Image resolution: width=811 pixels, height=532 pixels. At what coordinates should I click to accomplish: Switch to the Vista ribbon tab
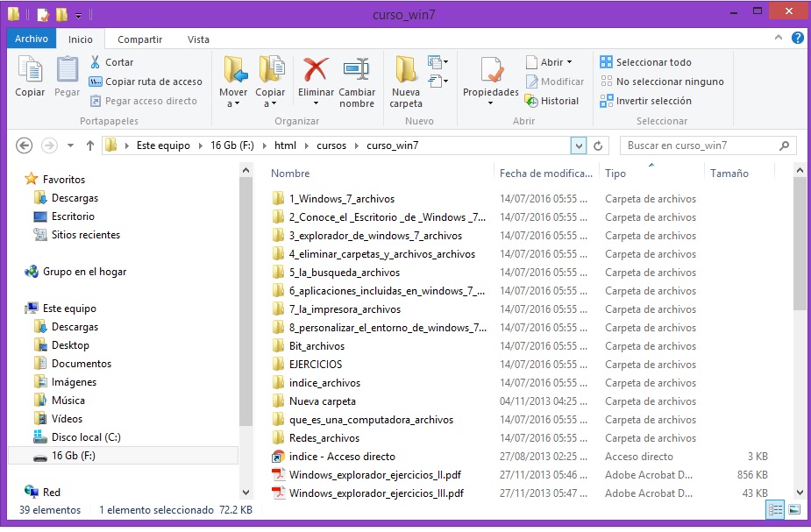point(198,39)
